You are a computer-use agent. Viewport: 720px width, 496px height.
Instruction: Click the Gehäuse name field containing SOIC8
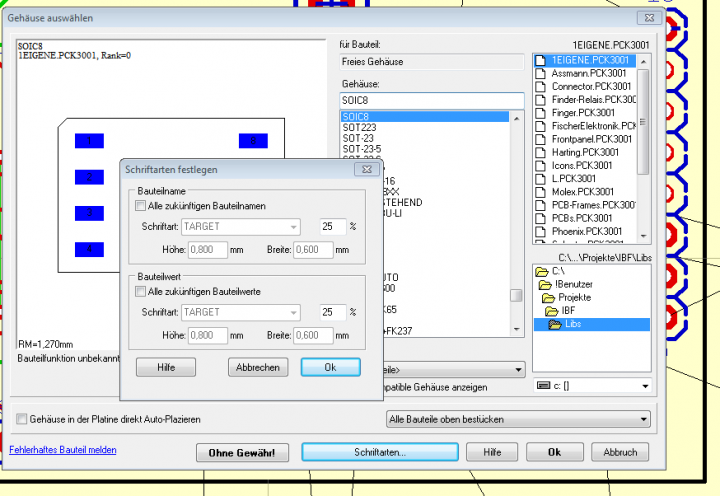[x=432, y=101]
